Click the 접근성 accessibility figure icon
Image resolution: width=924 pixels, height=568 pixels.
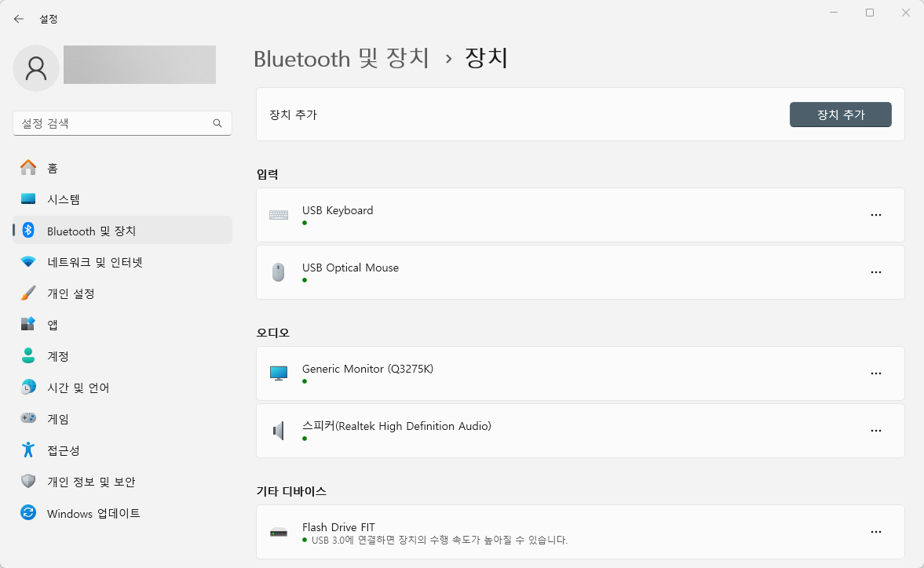click(28, 450)
